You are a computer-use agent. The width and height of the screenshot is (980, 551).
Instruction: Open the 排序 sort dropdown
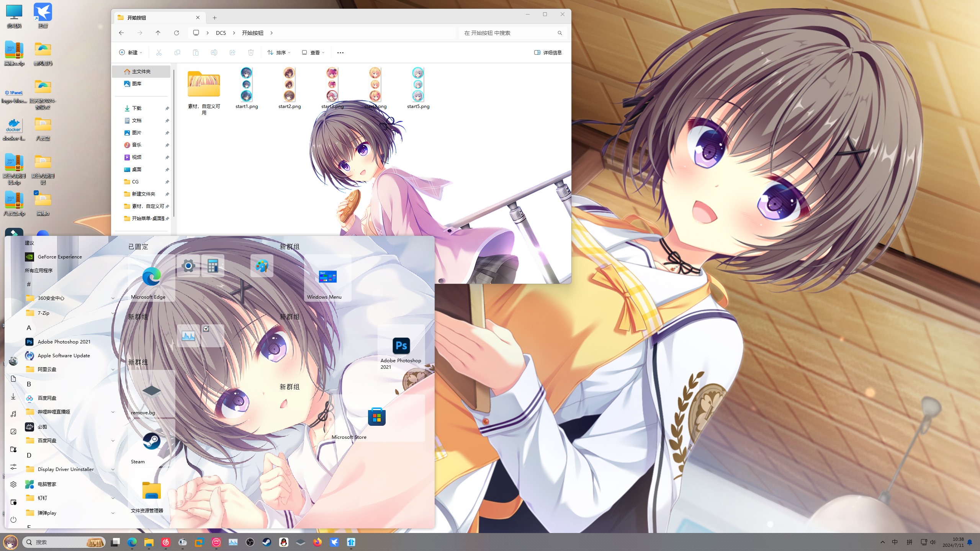279,52
